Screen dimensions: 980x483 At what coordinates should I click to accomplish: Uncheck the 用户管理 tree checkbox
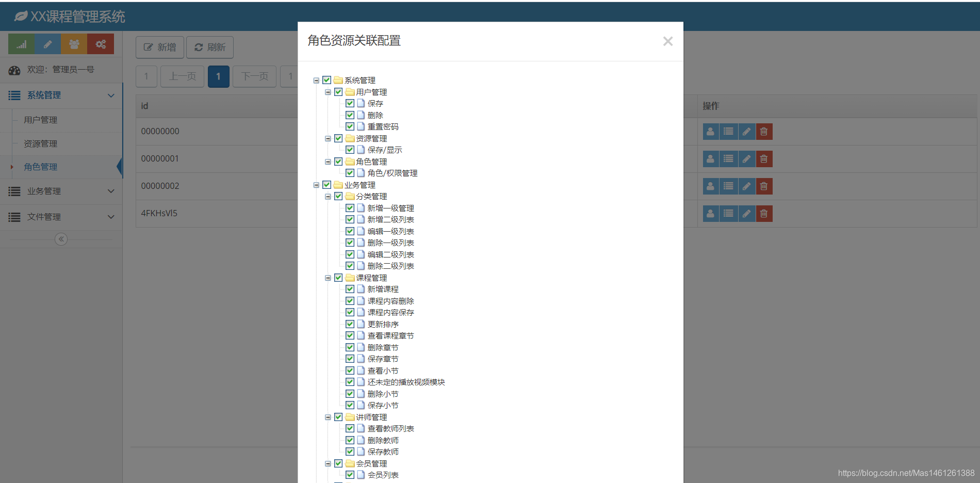click(x=338, y=92)
